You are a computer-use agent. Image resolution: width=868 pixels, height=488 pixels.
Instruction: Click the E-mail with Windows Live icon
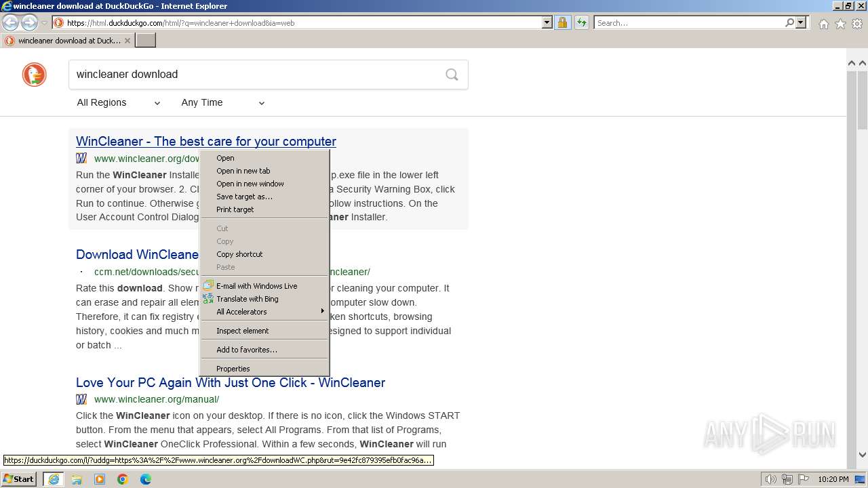208,286
